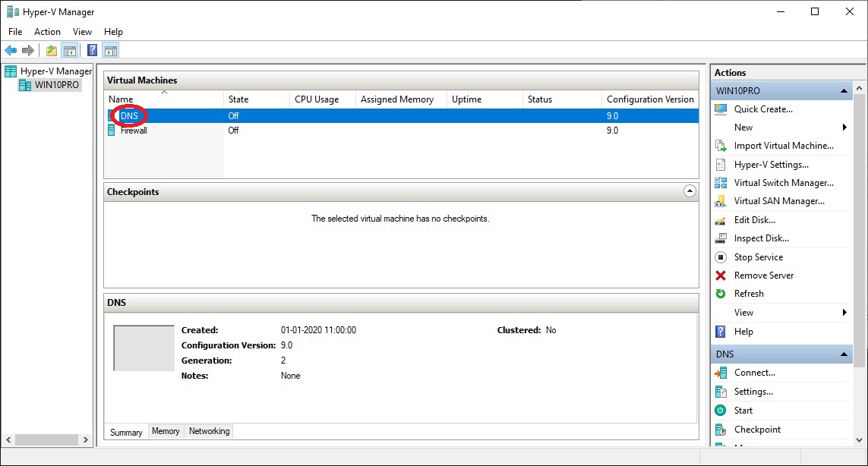Click the Import Virtual Machine icon
The height and width of the screenshot is (466, 868).
(x=721, y=146)
